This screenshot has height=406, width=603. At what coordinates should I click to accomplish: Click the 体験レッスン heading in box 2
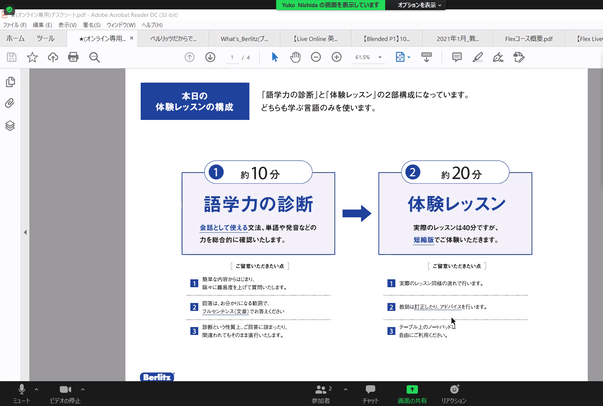456,204
